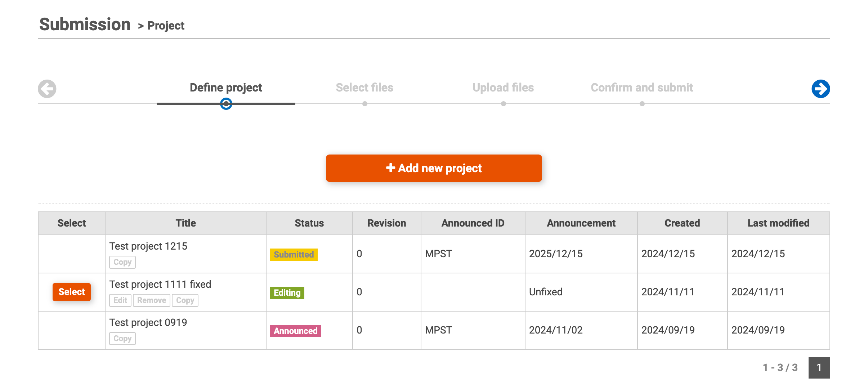Go to the Confirm and submit step
868x389 pixels.
pyautogui.click(x=642, y=88)
